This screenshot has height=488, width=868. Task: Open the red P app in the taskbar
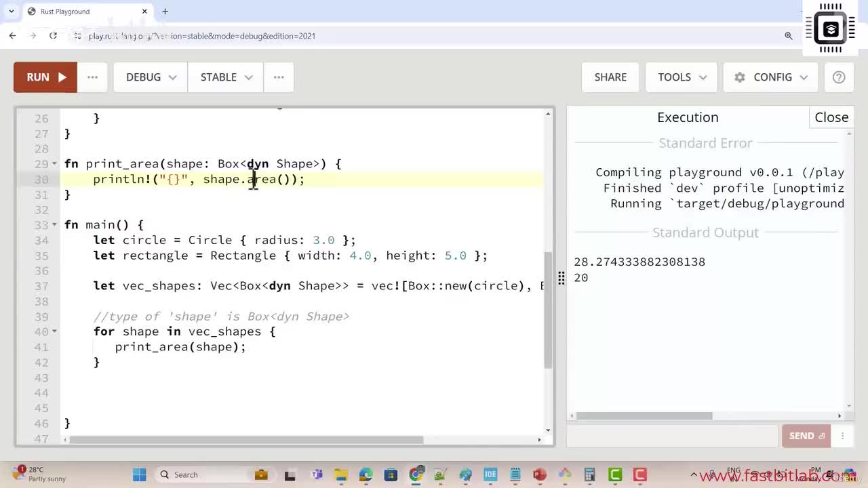pos(540,474)
